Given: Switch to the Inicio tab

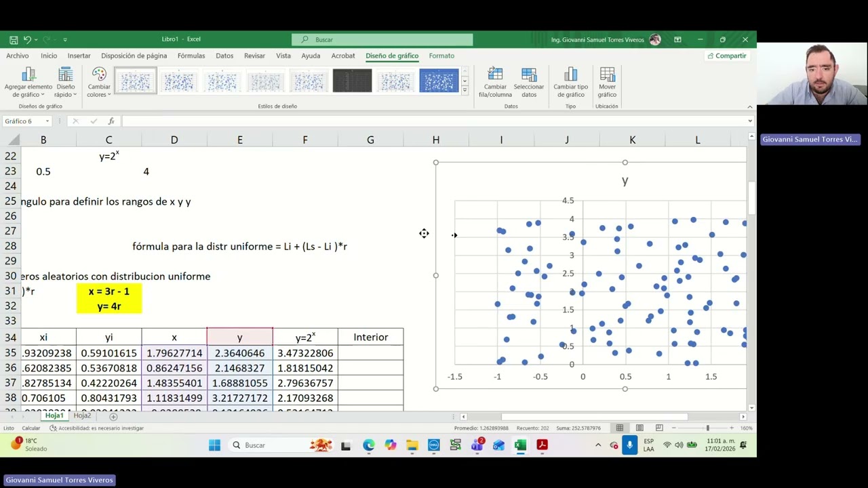Looking at the screenshot, I should click(49, 56).
